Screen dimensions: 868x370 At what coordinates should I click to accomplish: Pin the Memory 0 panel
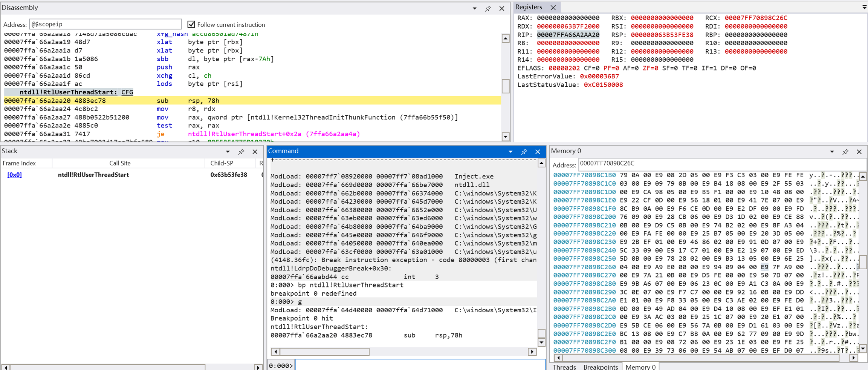(845, 152)
